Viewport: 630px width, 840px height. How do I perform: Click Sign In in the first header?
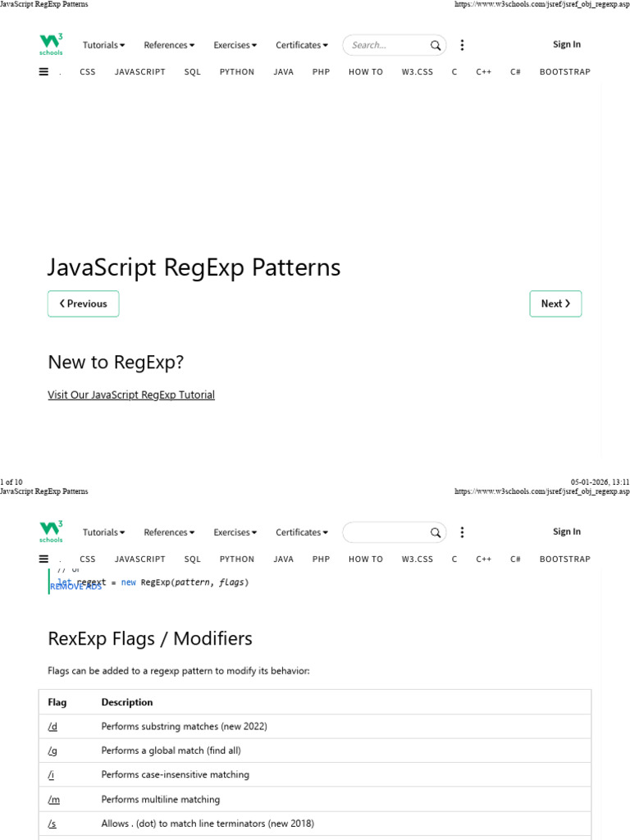pos(567,44)
